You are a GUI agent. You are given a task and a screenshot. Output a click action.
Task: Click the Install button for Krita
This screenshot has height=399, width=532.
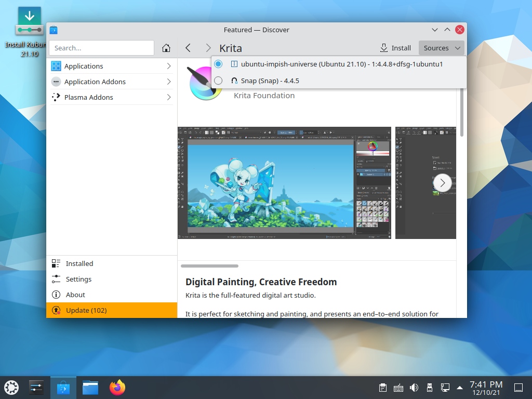pos(395,48)
